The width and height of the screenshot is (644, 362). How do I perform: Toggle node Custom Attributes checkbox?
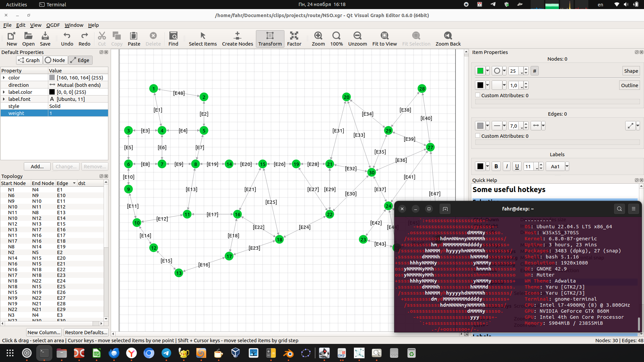[x=478, y=95]
